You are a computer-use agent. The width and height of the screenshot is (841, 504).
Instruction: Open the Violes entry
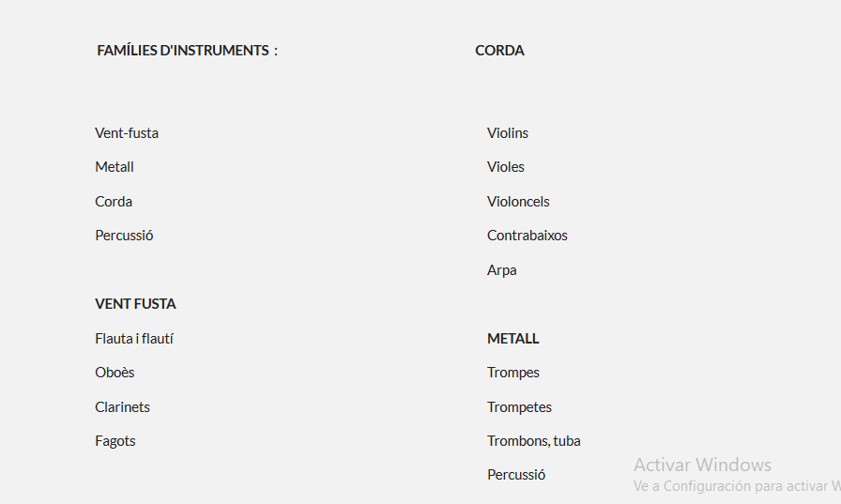[506, 167]
